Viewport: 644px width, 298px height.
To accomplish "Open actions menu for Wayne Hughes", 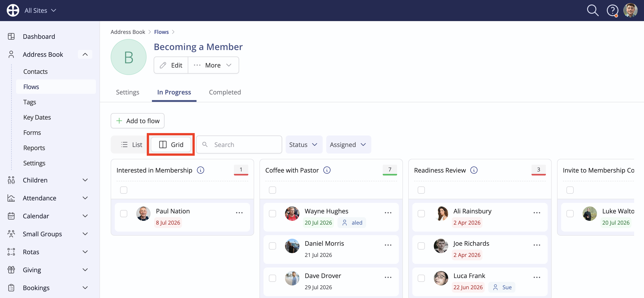I will click(388, 213).
